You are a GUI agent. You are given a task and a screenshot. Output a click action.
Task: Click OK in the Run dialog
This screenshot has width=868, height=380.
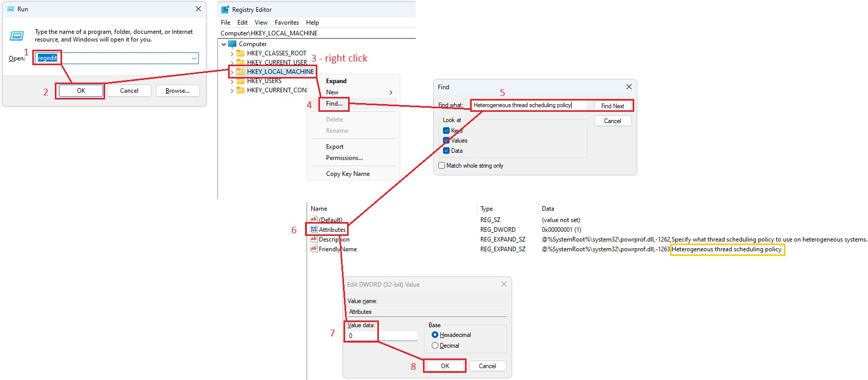click(x=81, y=91)
